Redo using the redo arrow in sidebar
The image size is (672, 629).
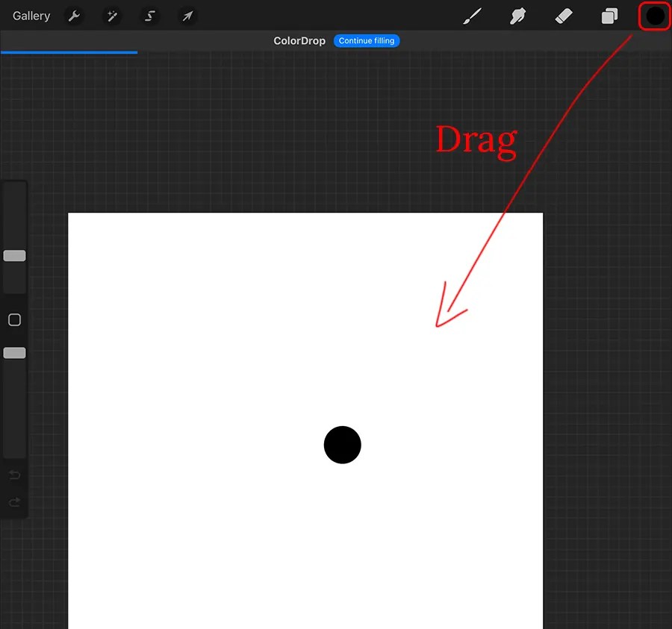tap(14, 502)
